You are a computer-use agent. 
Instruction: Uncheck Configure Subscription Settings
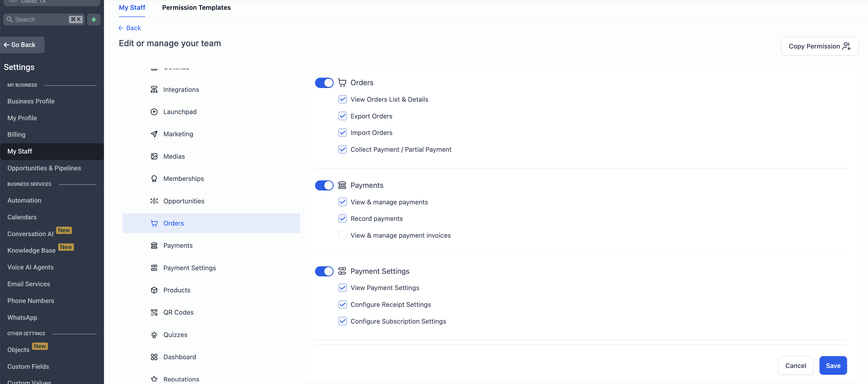point(342,321)
